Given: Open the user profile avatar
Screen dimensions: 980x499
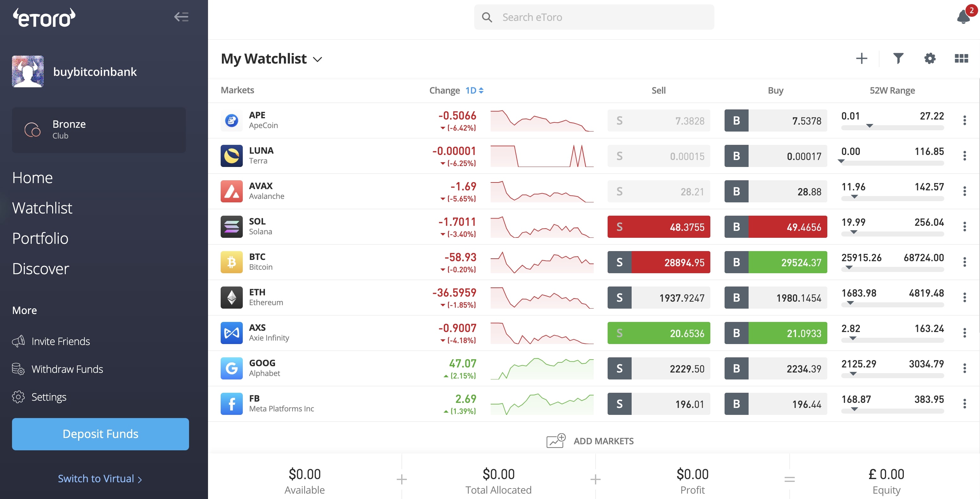Looking at the screenshot, I should 28,71.
